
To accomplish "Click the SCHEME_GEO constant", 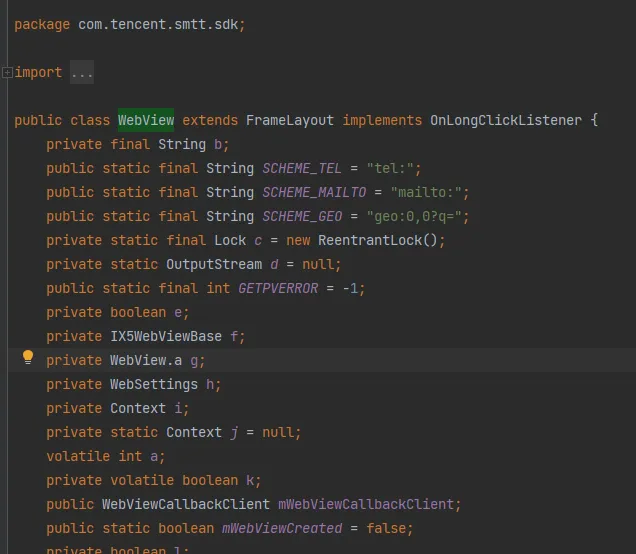I will click(x=302, y=216).
